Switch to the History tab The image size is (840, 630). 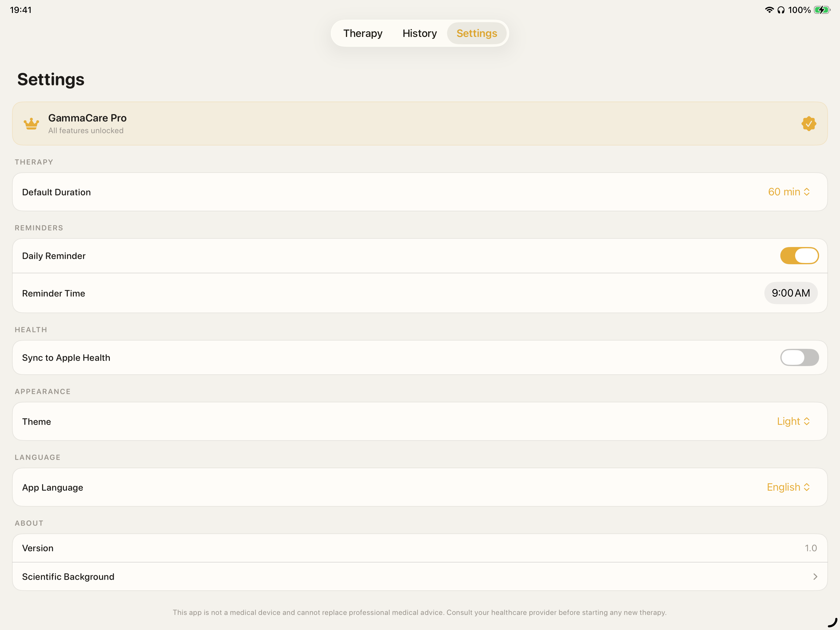point(420,34)
